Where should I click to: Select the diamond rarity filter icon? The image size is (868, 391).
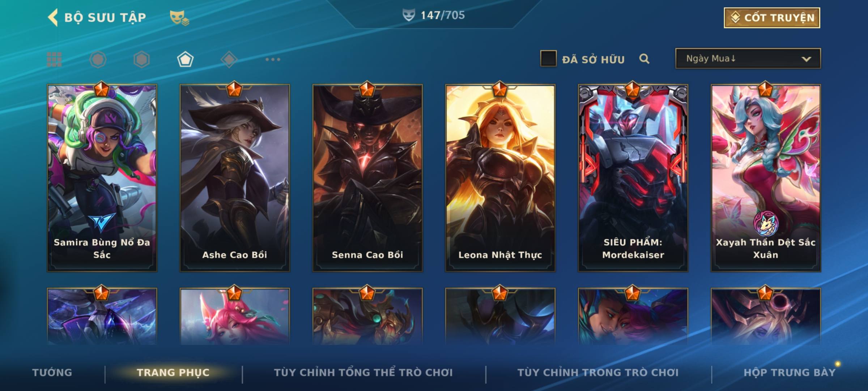pos(229,59)
